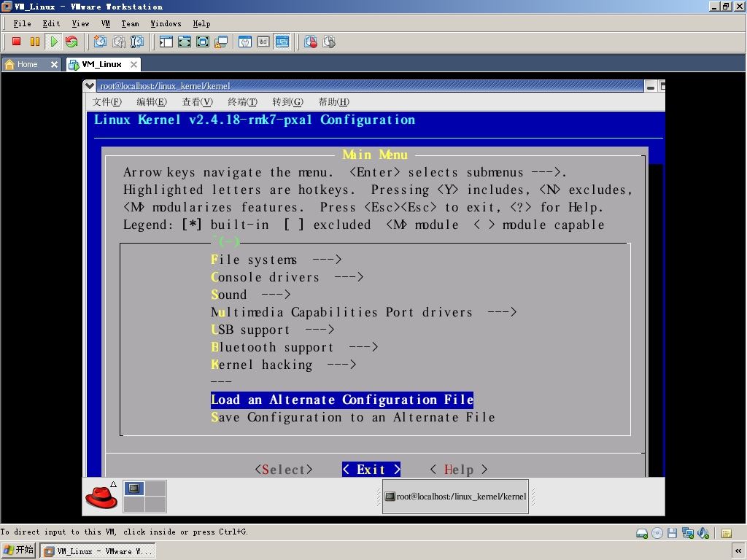Click the <Select> button
This screenshot has height=560, width=747.
point(284,470)
